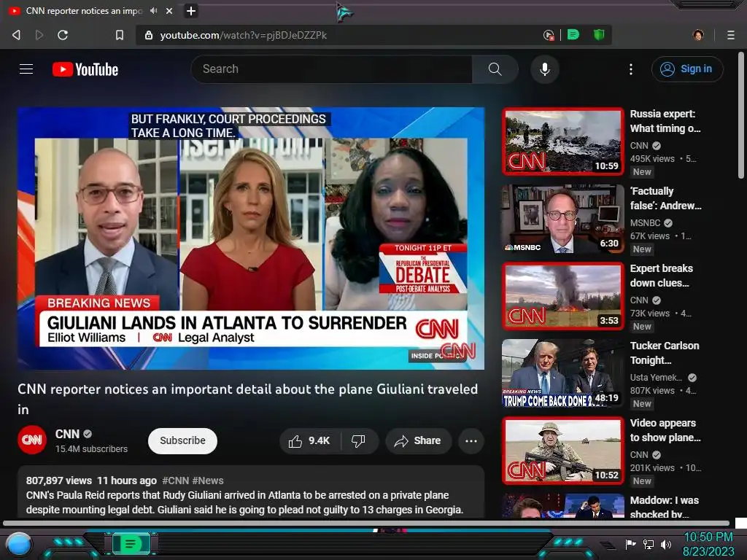Image resolution: width=747 pixels, height=560 pixels.
Task: Focus the YouTube Search field
Action: pos(332,69)
